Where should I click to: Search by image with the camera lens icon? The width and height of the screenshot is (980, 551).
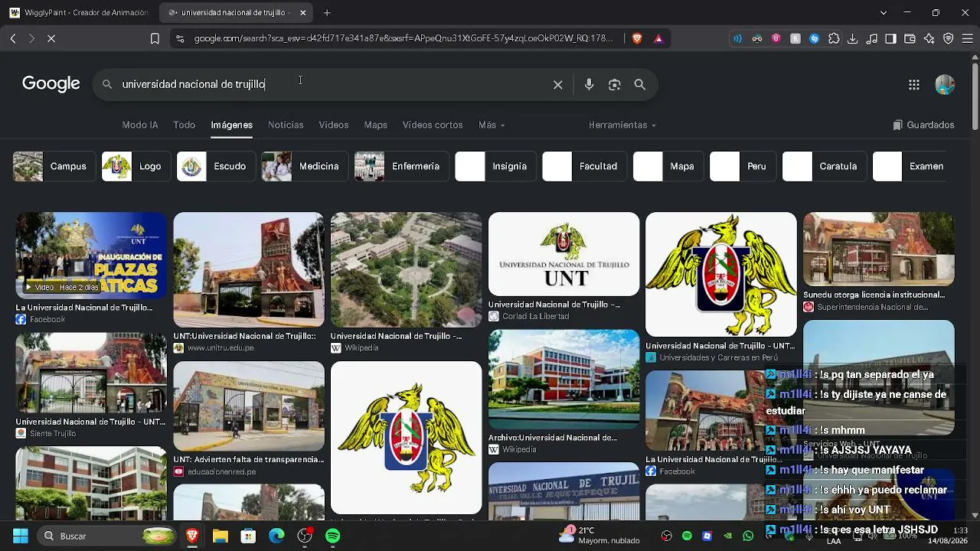coord(614,85)
